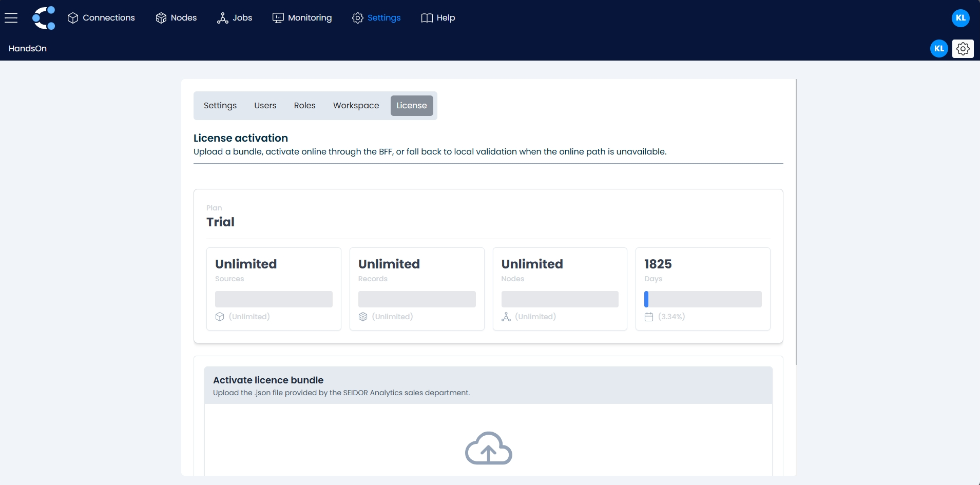Viewport: 980px width, 485px height.
Task: Click the calendar icon in Days card
Action: click(x=649, y=317)
